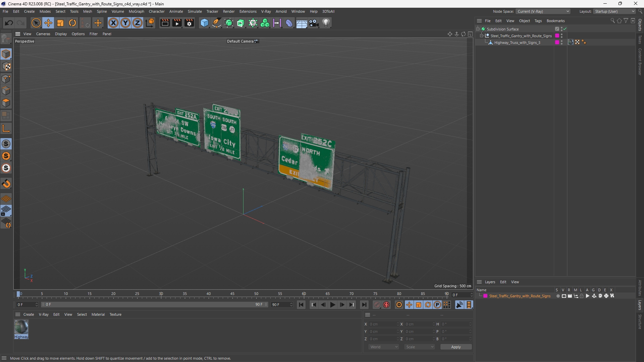The height and width of the screenshot is (362, 644).
Task: Add an Extrude generator object
Action: [241, 23]
